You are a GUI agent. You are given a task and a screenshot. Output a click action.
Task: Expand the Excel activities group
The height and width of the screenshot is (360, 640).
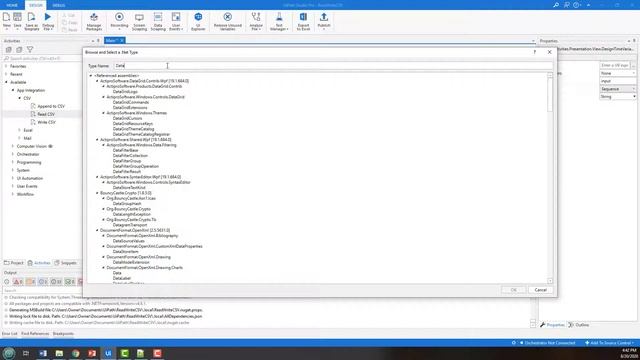19,130
